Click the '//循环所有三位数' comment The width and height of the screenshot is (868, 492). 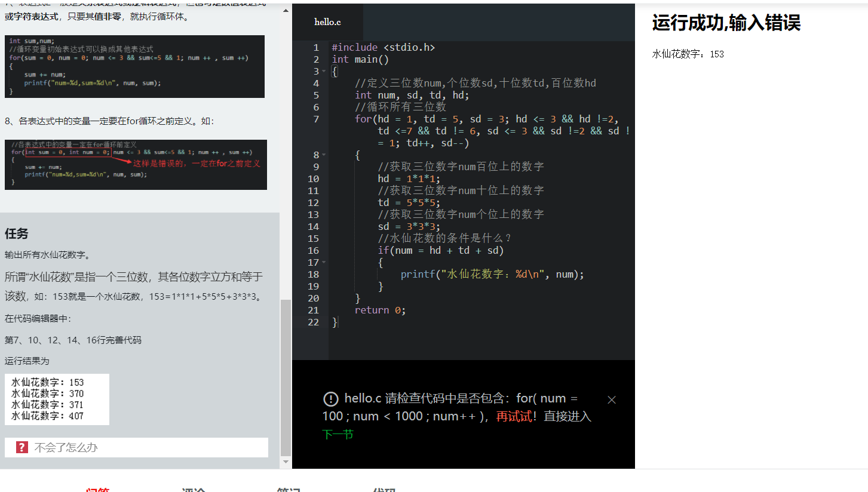coord(400,107)
